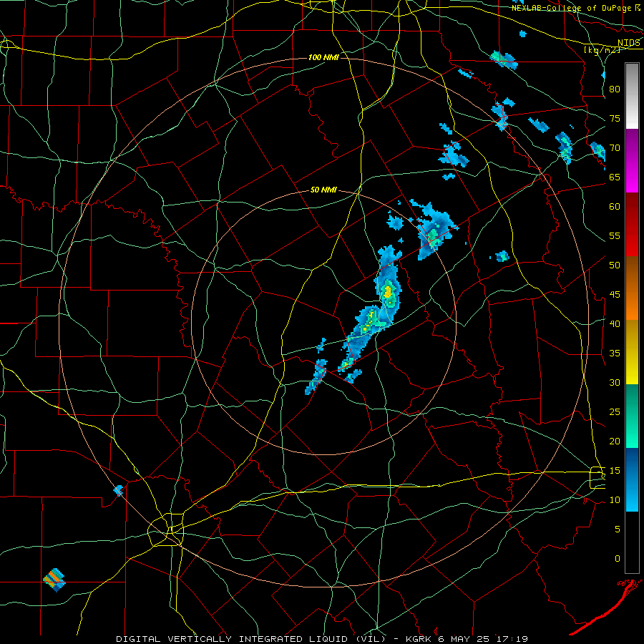The image size is (644, 644).
Task: Click the 40 value on the color scale
Action: tap(615, 324)
